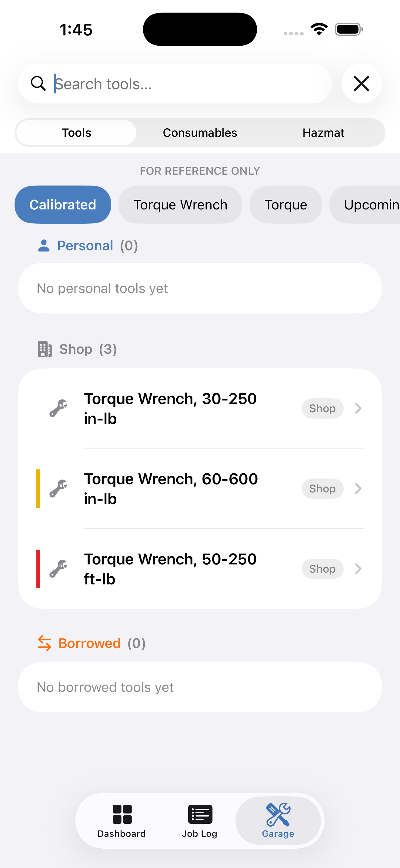
Task: Open the Job Log list icon
Action: (x=200, y=814)
